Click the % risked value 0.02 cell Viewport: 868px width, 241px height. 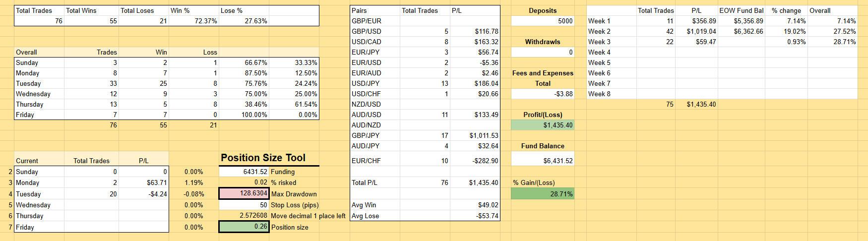[x=244, y=182]
